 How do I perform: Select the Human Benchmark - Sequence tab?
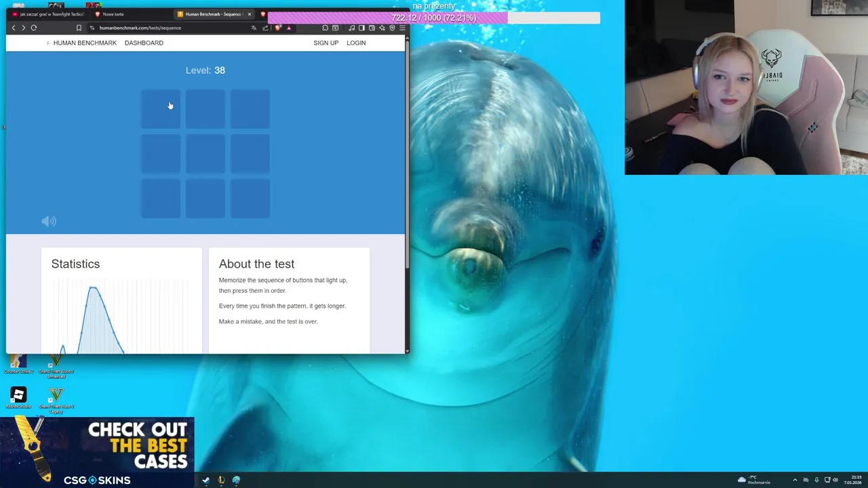212,14
